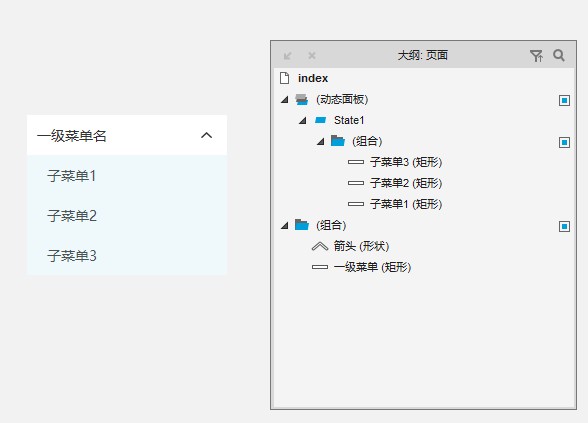
Task: Collapse the State1 tree node triangle
Action: tap(303, 120)
